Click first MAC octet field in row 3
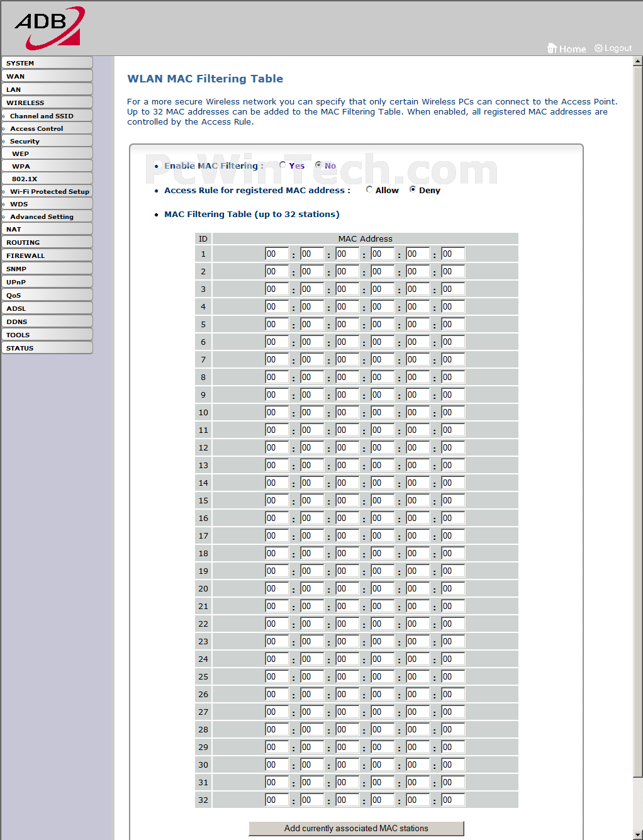The height and width of the screenshot is (840, 643). pyautogui.click(x=277, y=289)
